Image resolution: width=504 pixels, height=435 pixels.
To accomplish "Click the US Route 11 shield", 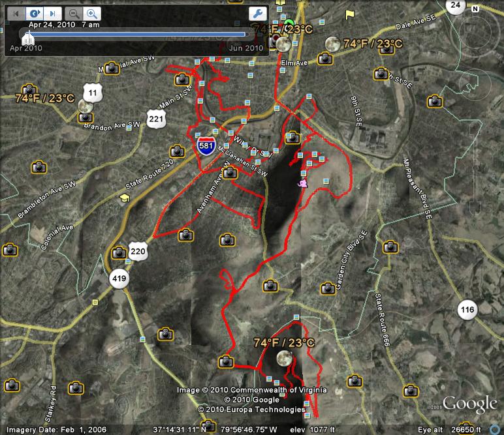I will click(x=93, y=93).
